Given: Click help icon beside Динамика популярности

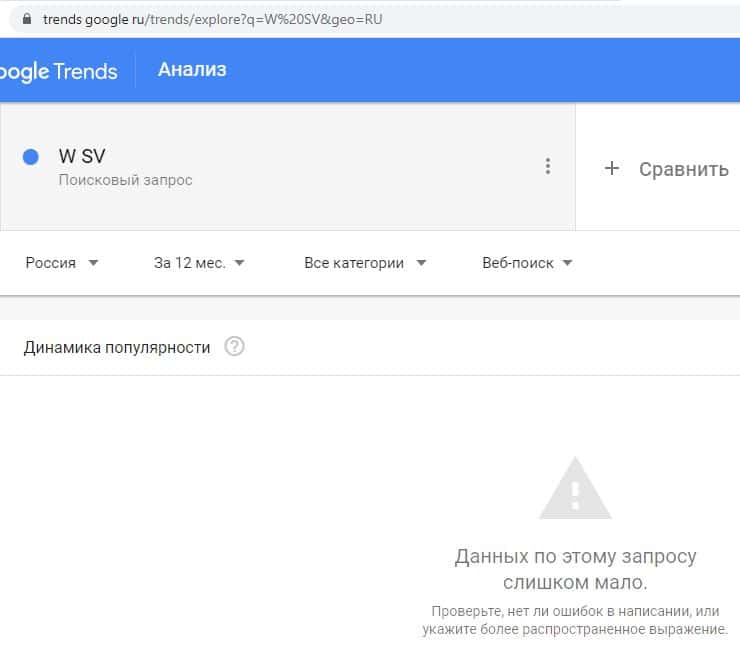Looking at the screenshot, I should pos(235,347).
